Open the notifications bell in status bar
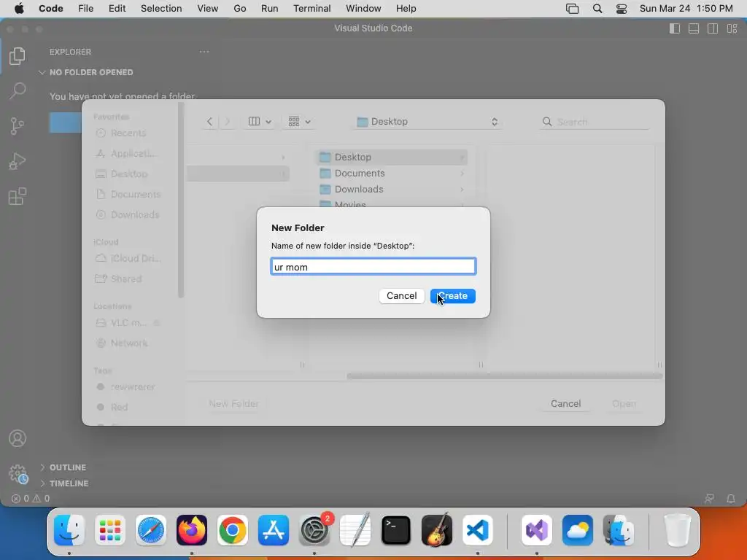 [730, 499]
